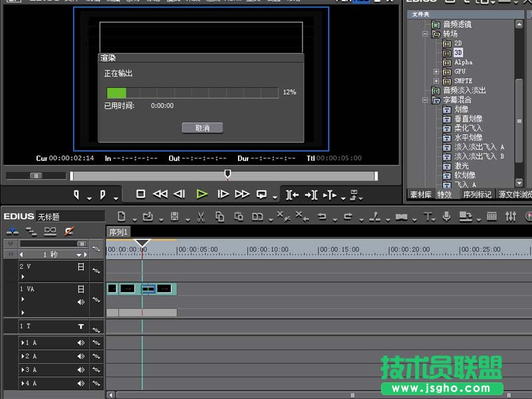
Task: Toggle video display on the 2 V track
Action: click(81, 267)
